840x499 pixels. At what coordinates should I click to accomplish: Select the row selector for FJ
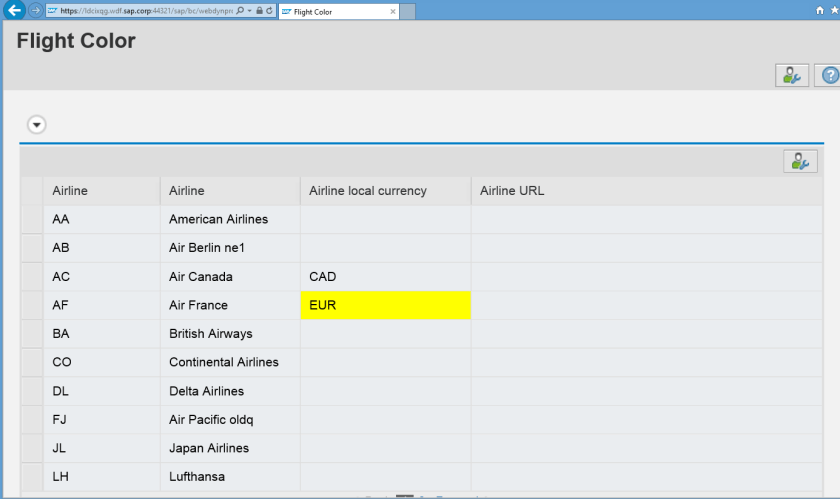point(32,419)
